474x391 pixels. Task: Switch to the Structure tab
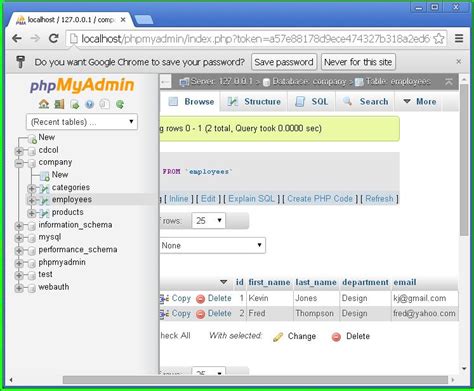tap(254, 102)
